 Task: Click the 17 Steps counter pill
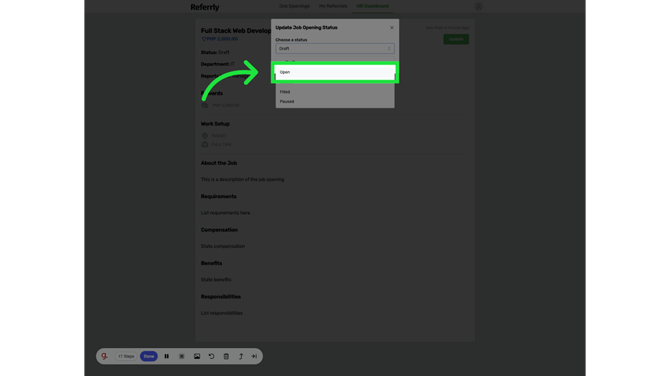[x=126, y=356]
